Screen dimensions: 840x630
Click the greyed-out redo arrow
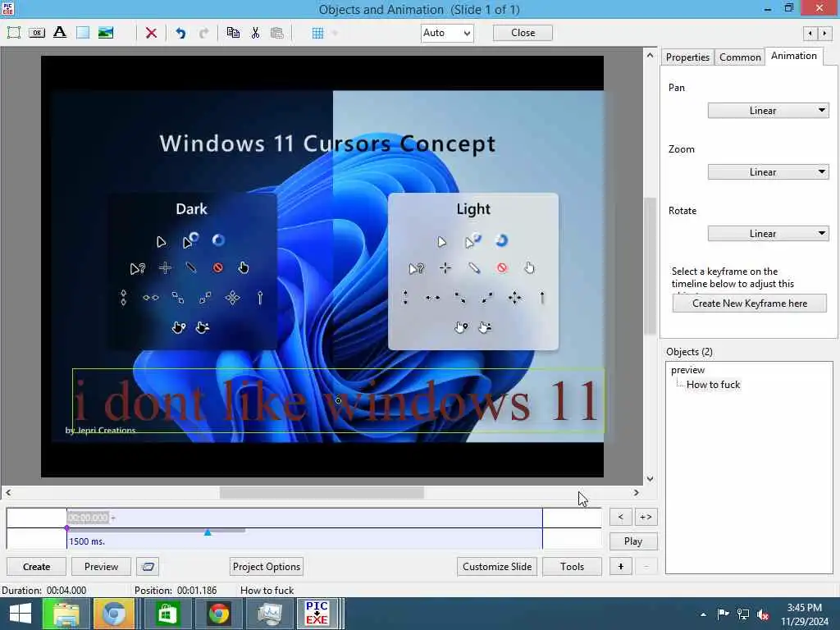203,33
